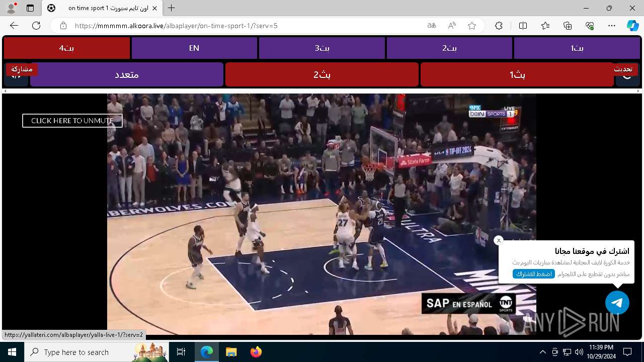Select the بث4 server tab
644x362 pixels.
[67, 48]
